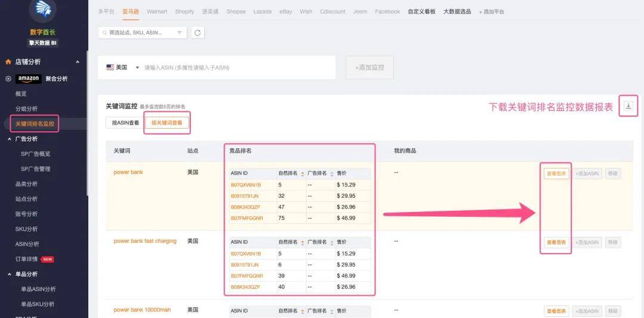Switch to the Shopee tab
Image resolution: width=644 pixels, height=318 pixels.
coord(236,11)
